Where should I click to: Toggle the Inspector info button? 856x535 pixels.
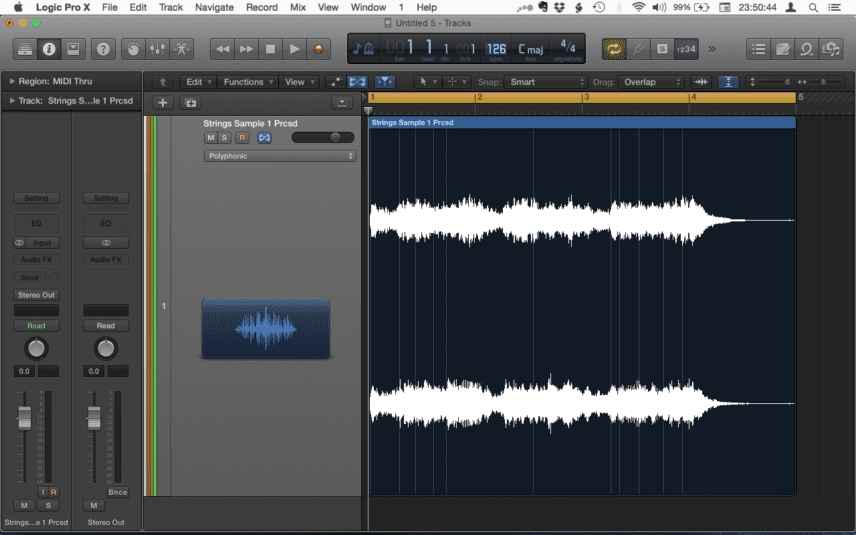pos(49,49)
